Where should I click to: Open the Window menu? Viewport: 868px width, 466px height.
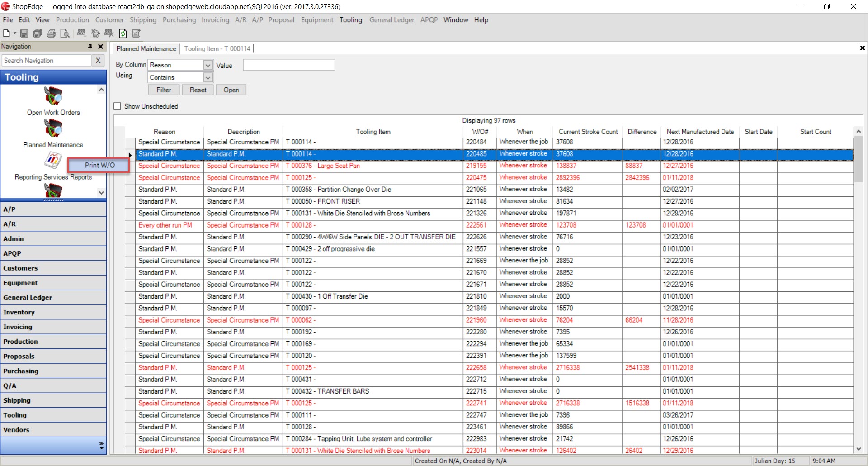pos(456,20)
